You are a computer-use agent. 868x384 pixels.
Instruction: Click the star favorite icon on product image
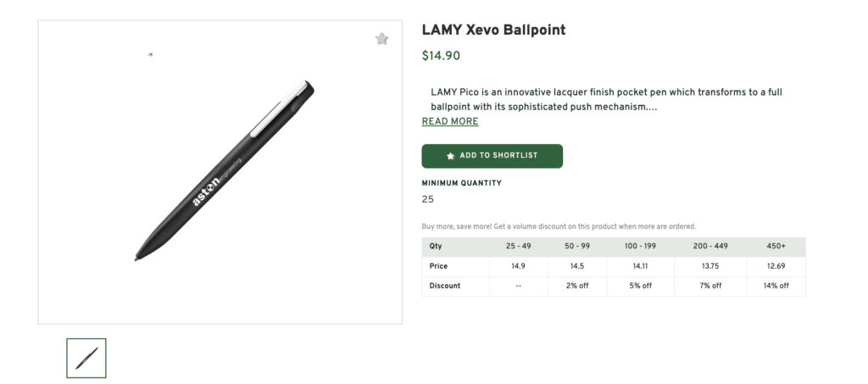[x=382, y=38]
